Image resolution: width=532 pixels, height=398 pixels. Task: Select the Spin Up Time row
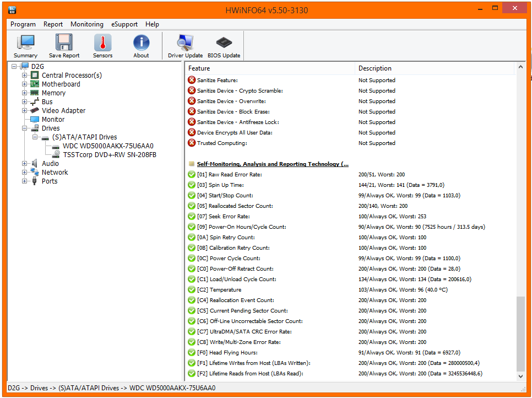tap(351, 185)
